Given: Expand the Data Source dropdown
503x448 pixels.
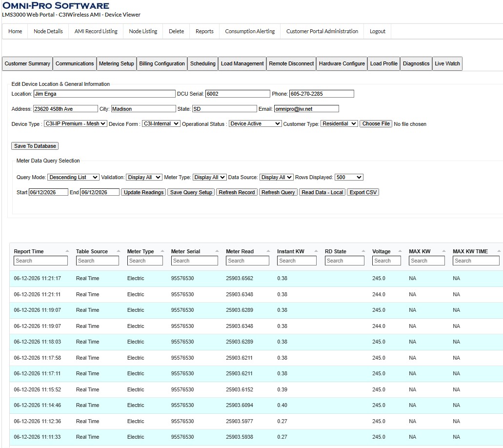Looking at the screenshot, I should point(276,177).
